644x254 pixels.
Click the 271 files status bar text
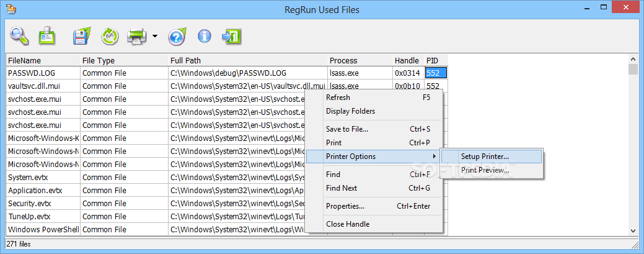(19, 244)
